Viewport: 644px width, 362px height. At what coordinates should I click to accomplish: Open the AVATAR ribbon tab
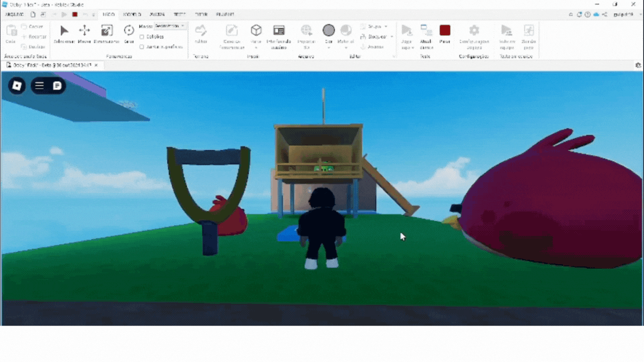coord(157,15)
